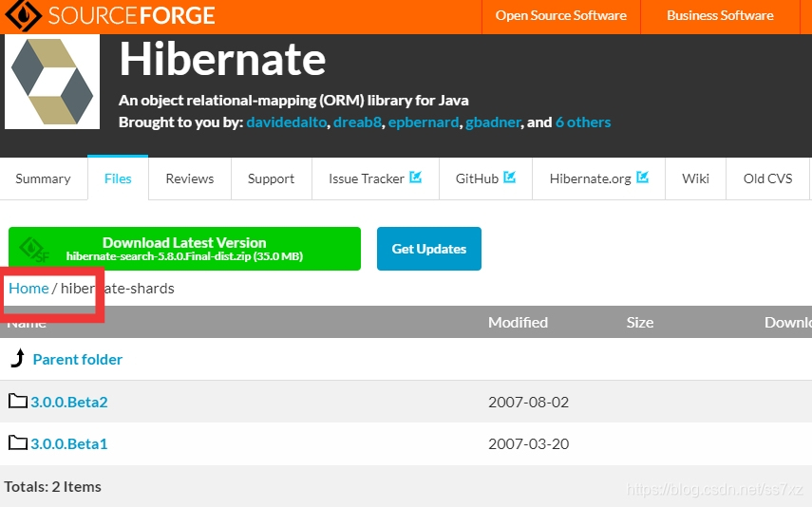Open the davidedalto profile link
Viewport: 812px width, 507px height.
(x=287, y=122)
